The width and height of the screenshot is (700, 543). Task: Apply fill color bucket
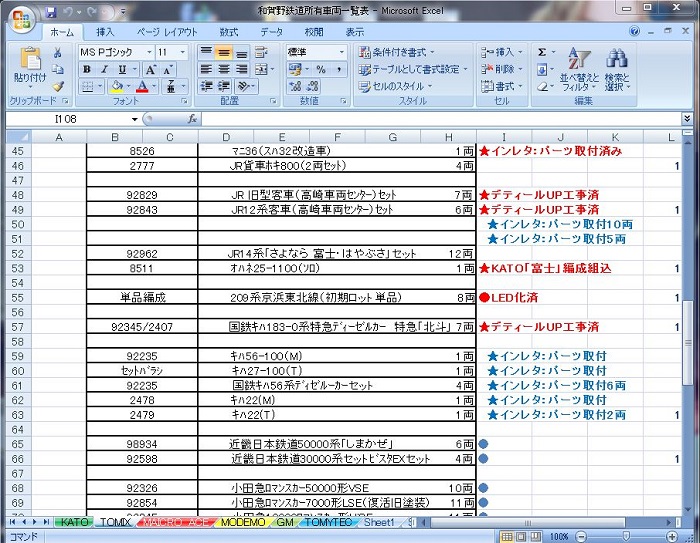117,86
